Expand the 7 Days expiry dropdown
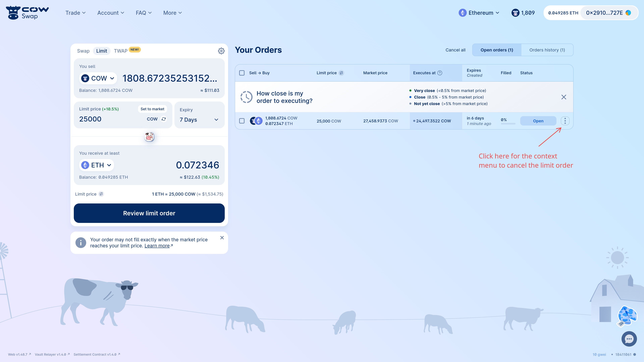The height and width of the screenshot is (362, 644). (x=199, y=120)
